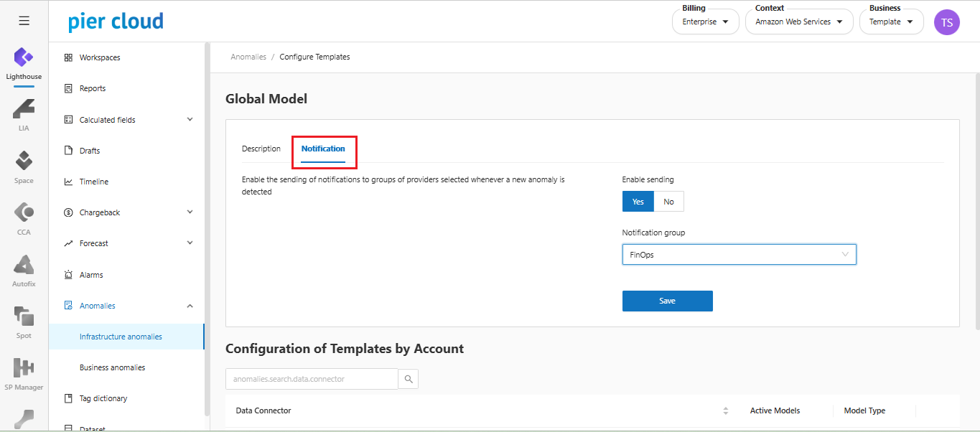Set Enable sending to Yes
980x432 pixels.
point(638,202)
